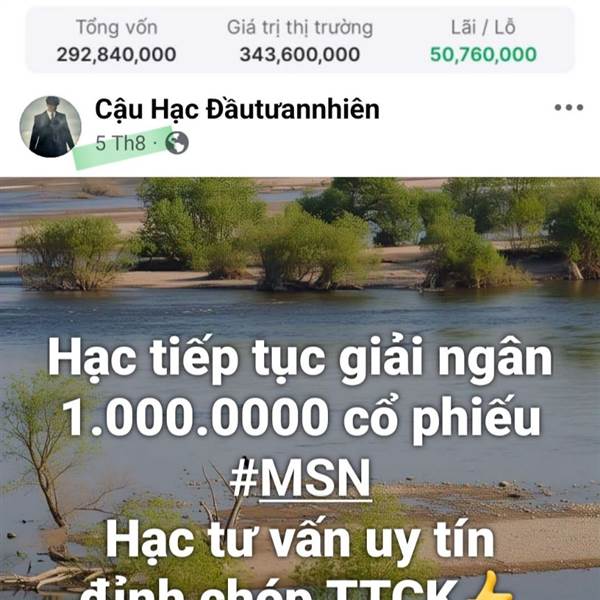Click the green Lãi / Lỗ value 50,760,000
Viewport: 600px width, 600px height.
[483, 54]
